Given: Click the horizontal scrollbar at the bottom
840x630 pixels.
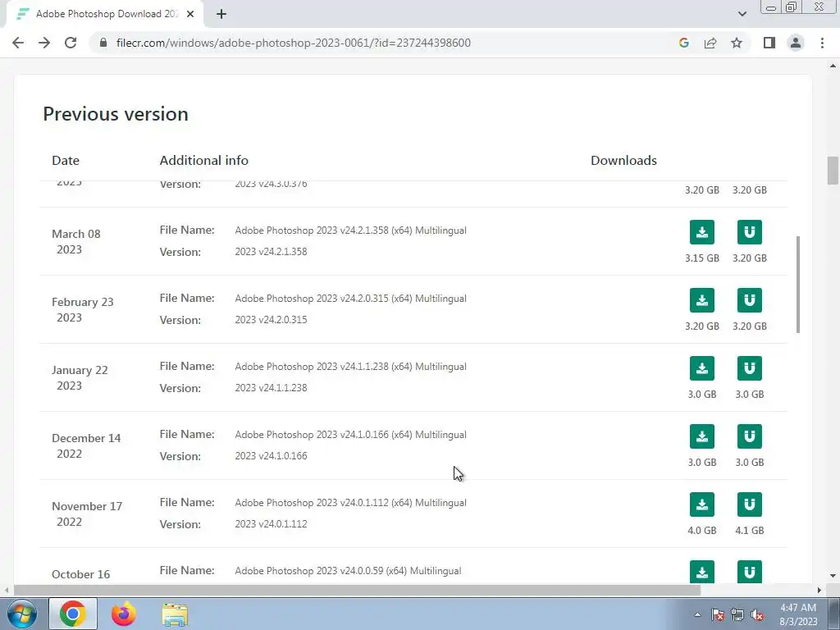Looking at the screenshot, I should coord(357,591).
